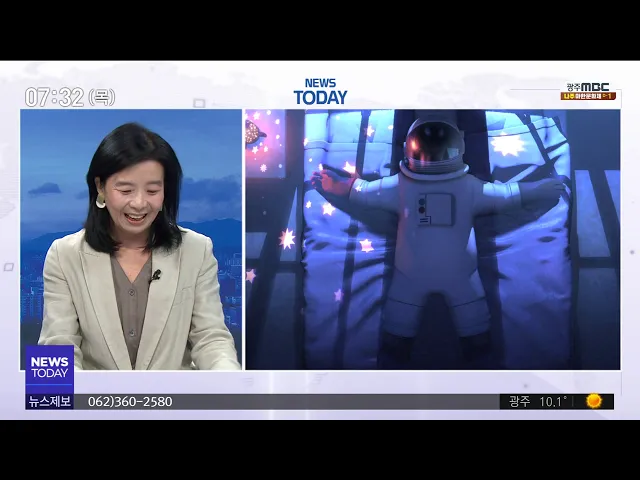
Task: Click the 뉴스제보 label
Action: [50, 402]
